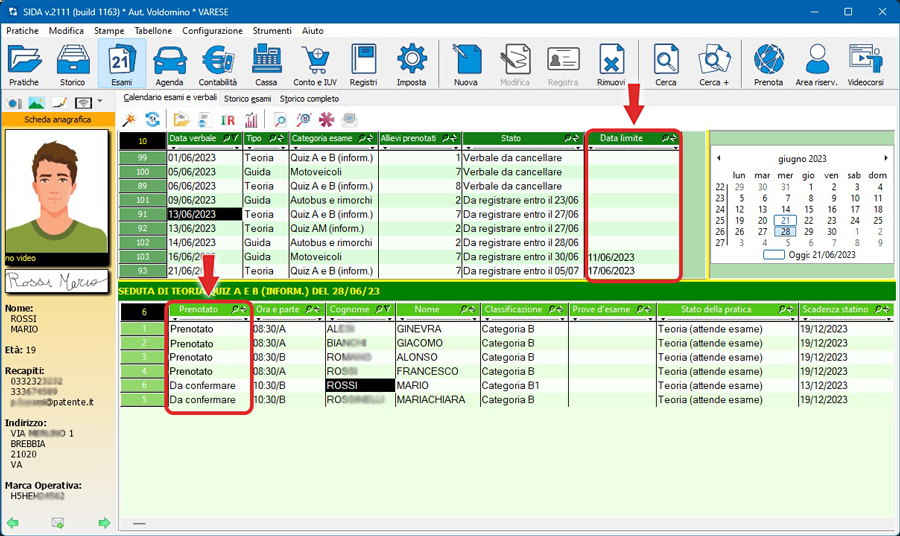
Task: Open the Pratiche folder toolbar icon
Action: point(24,64)
